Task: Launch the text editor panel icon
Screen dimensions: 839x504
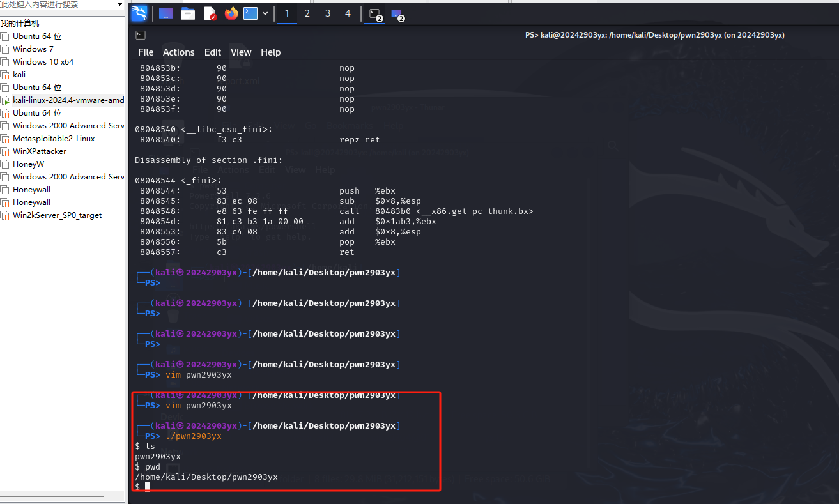Action: [210, 13]
